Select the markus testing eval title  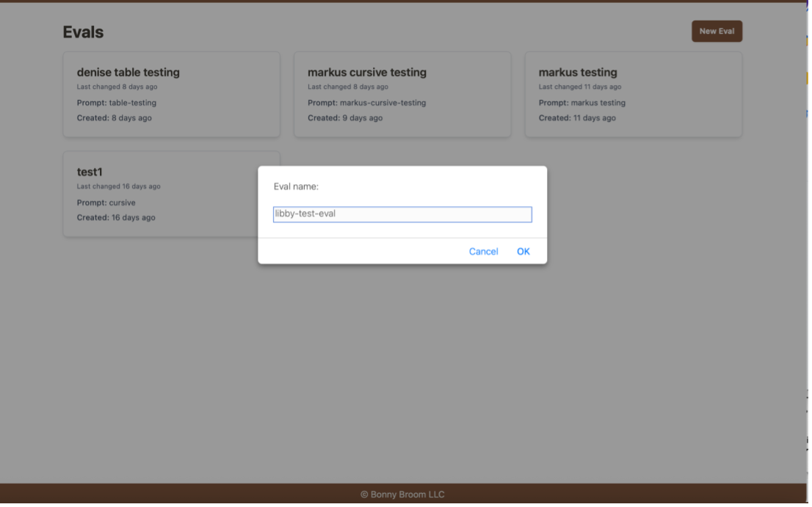(x=577, y=73)
